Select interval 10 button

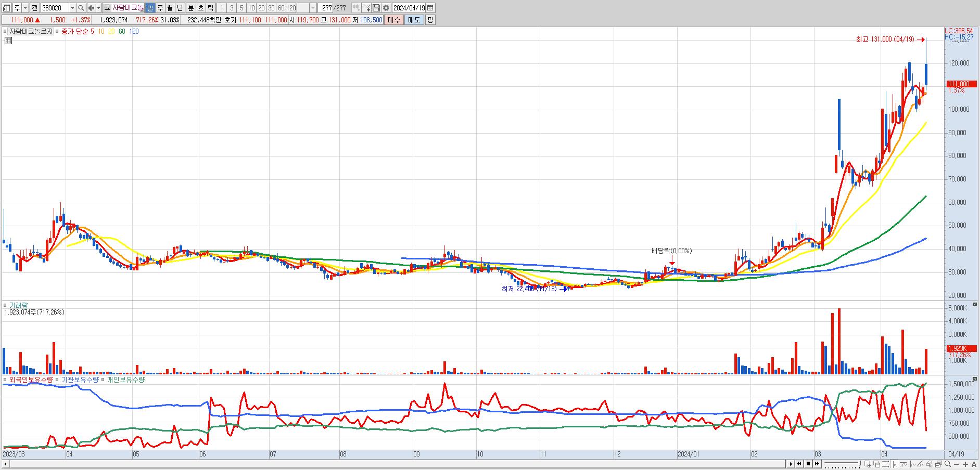[251, 8]
